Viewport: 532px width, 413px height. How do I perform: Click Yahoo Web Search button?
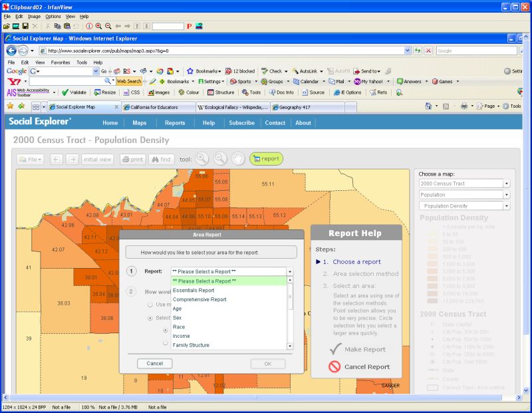click(x=129, y=81)
